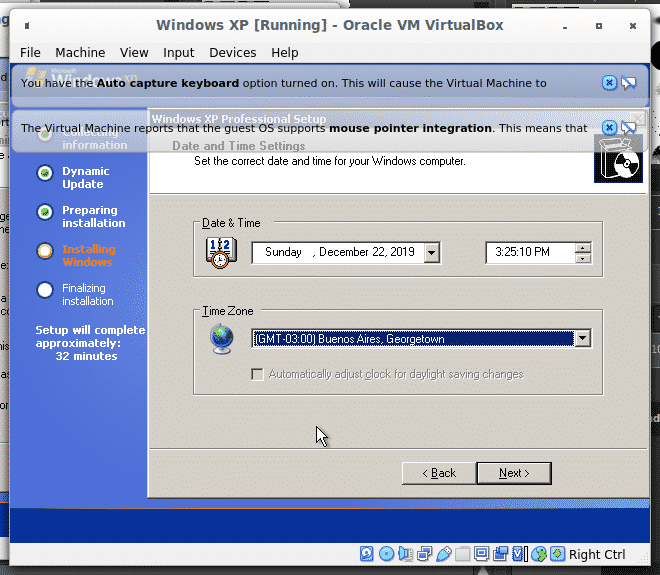
Task: Maximize the VirtualBox window
Action: click(x=599, y=26)
